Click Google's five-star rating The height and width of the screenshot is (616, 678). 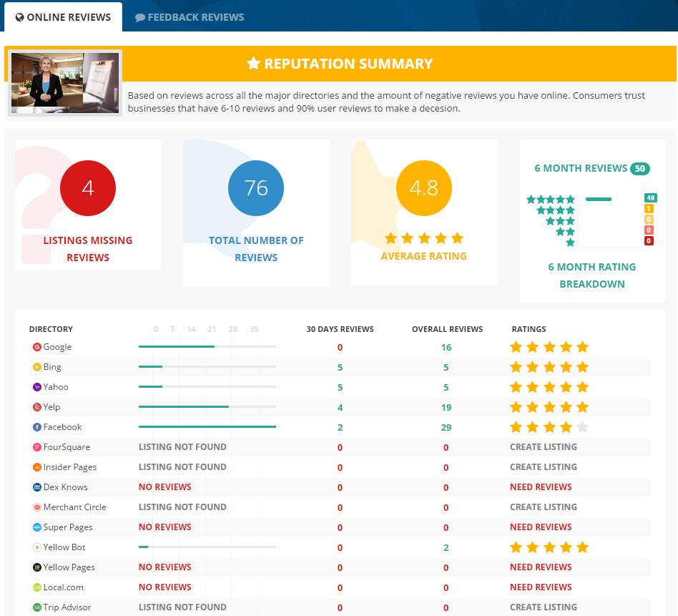[x=549, y=347]
